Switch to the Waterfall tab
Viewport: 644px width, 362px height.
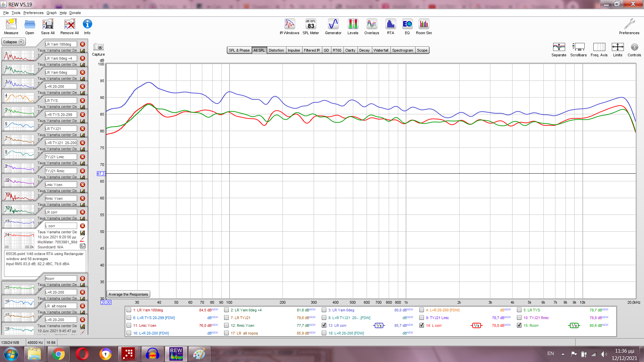click(381, 50)
